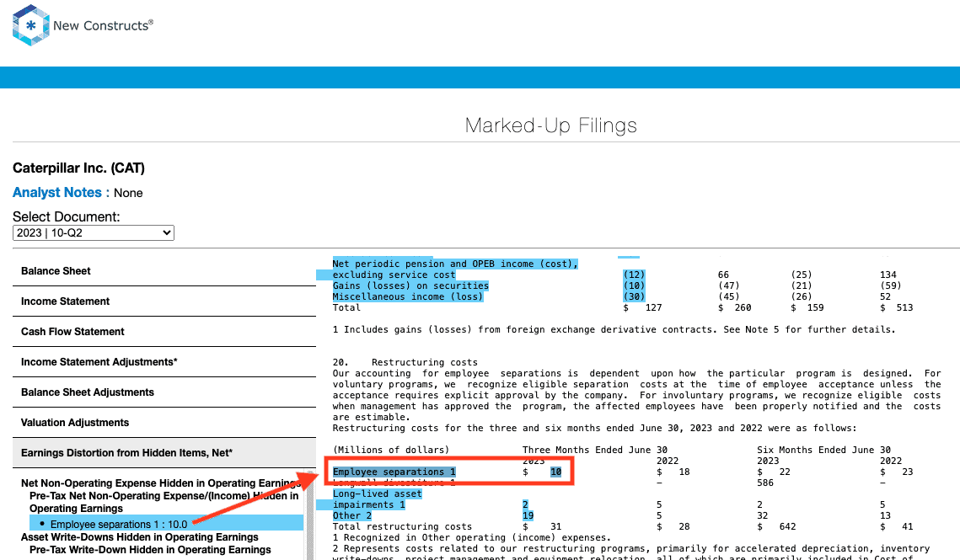Open Income Statement Adjustments section
This screenshot has height=560, width=960.
(164, 362)
